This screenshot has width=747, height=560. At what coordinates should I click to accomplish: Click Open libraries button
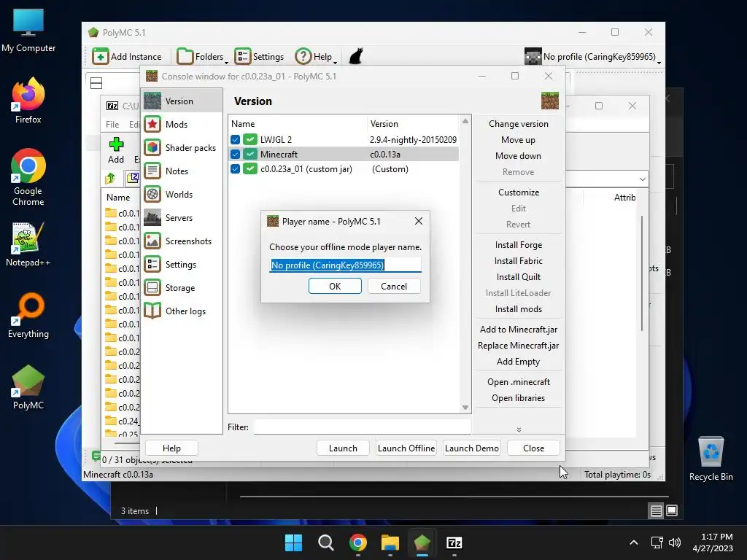coord(519,398)
